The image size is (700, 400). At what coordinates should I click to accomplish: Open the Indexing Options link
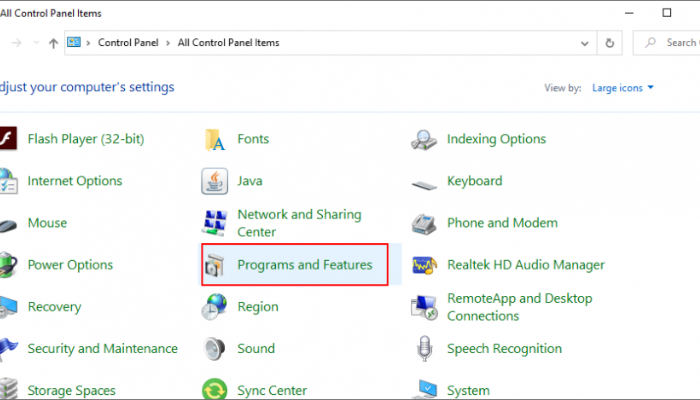click(x=496, y=139)
